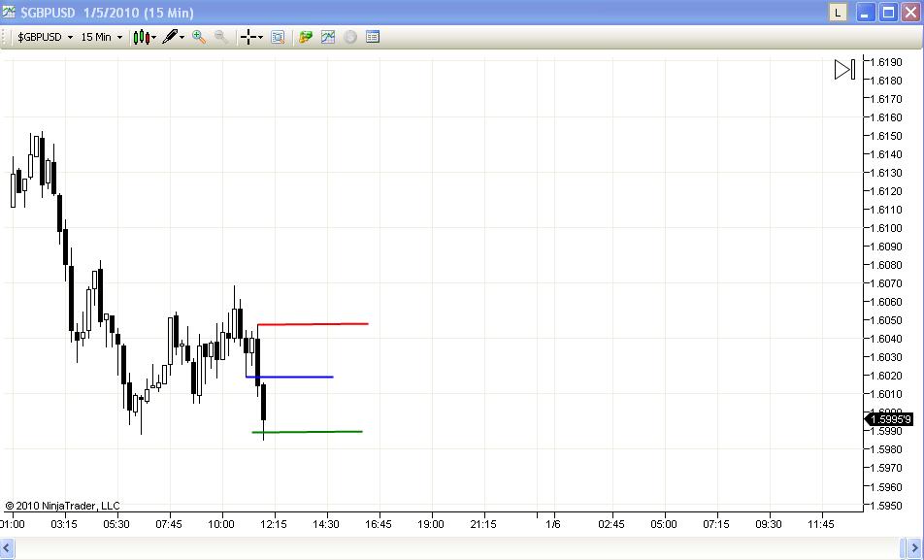Click the 12:15 time axis label
Image resolution: width=924 pixels, height=560 pixels.
click(x=274, y=524)
